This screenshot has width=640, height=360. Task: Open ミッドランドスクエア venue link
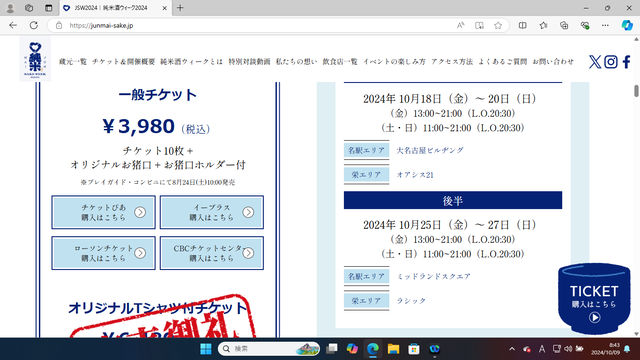(x=433, y=276)
